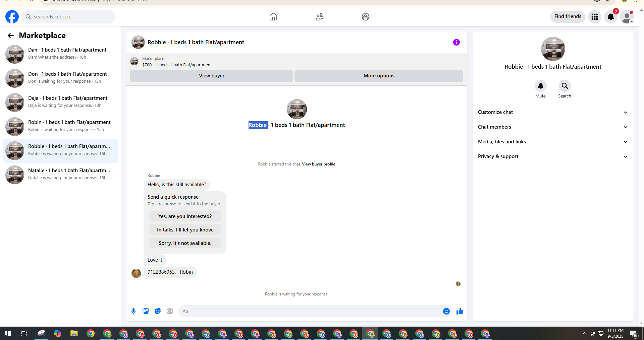
Task: Choose a sticker
Action: 158,311
